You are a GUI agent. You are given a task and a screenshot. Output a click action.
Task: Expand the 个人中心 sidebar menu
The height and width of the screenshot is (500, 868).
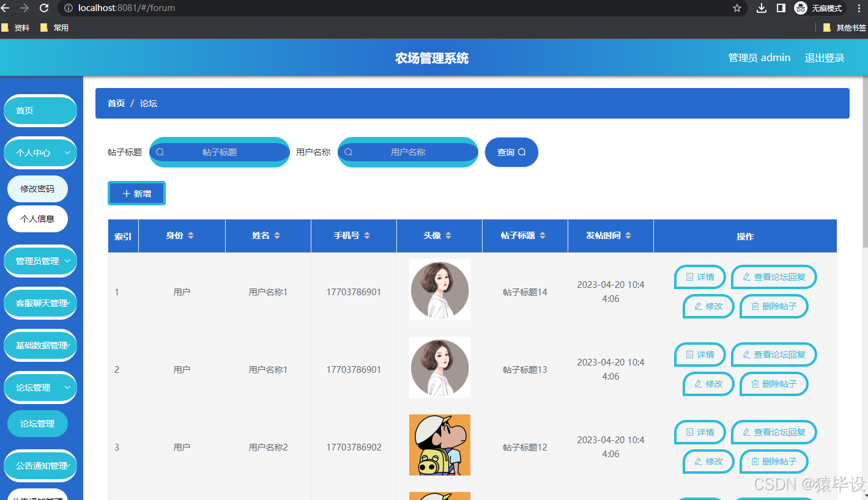click(40, 153)
